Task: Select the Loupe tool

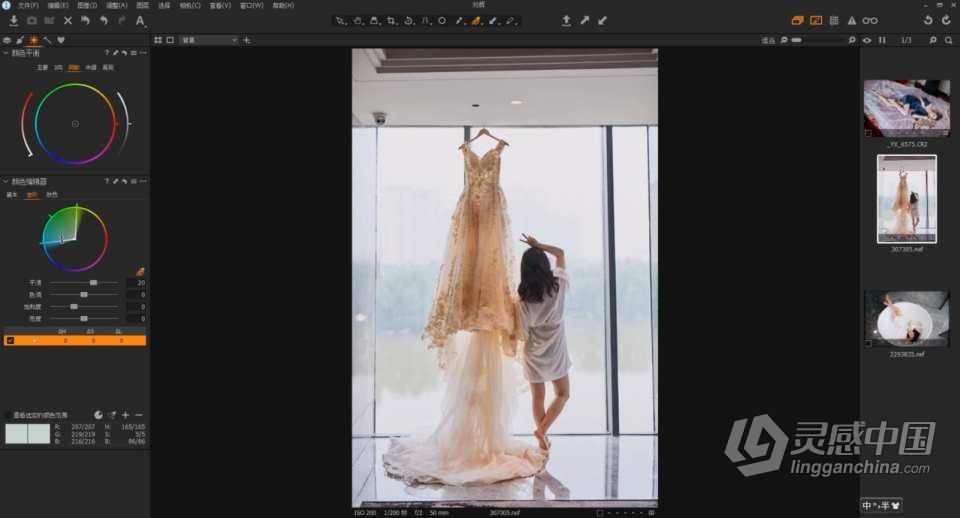Action: [375, 21]
